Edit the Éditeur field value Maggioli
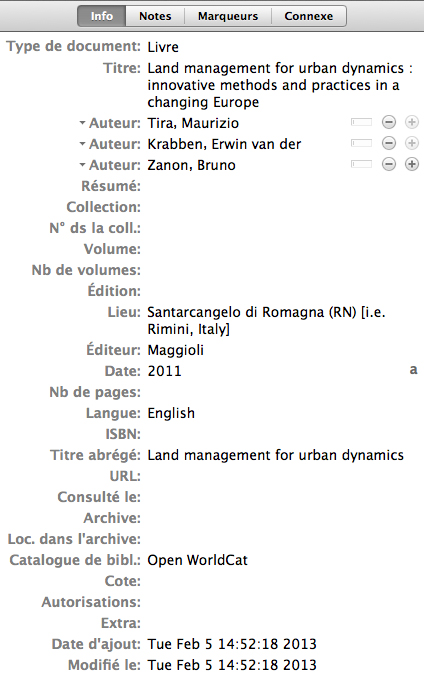Viewport: 424px width, 680px height. (x=176, y=350)
